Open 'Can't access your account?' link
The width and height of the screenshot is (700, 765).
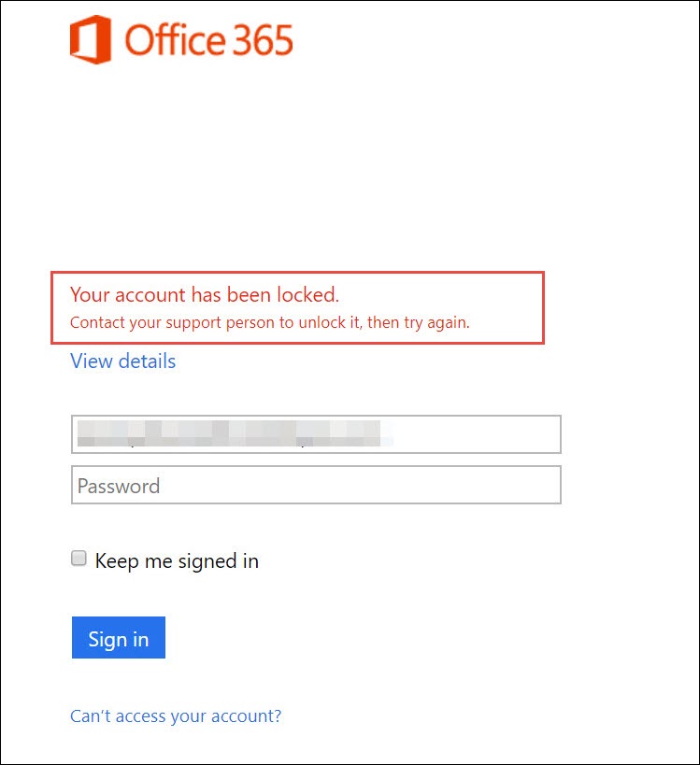tap(176, 715)
